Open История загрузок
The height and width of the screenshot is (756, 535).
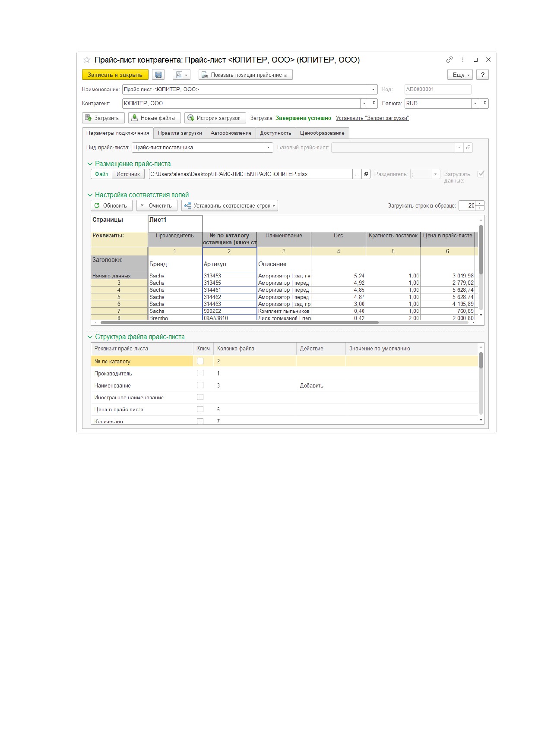tap(215, 118)
